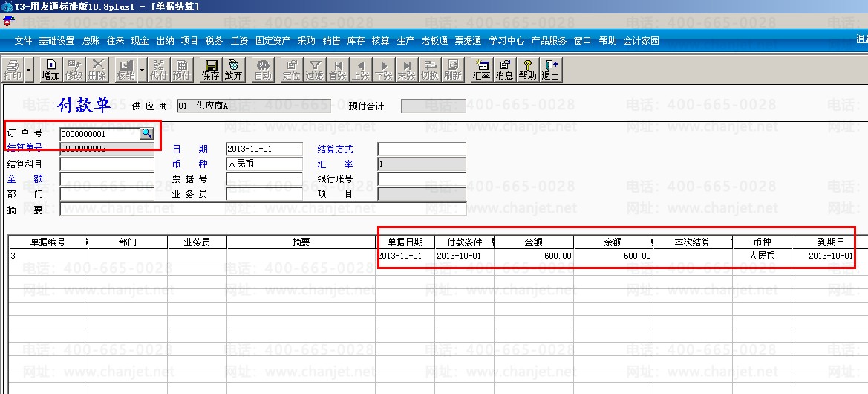Click the 业务员 input field
Viewport: 868px width, 394px height.
[x=264, y=194]
